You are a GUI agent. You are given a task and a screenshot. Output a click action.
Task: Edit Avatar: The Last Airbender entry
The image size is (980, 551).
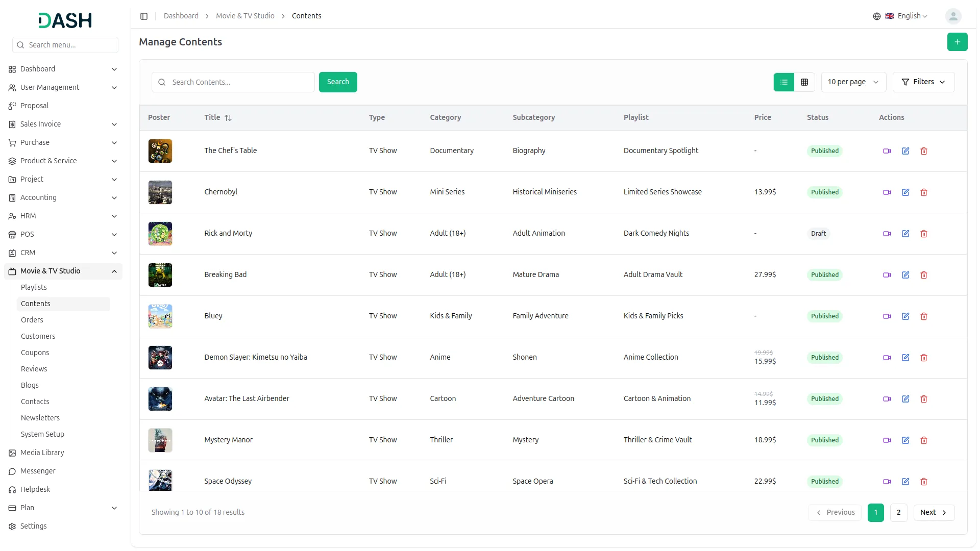point(905,399)
